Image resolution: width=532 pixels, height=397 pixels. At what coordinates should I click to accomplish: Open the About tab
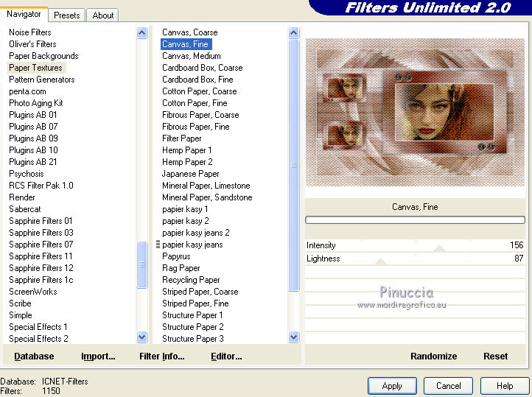(x=103, y=15)
